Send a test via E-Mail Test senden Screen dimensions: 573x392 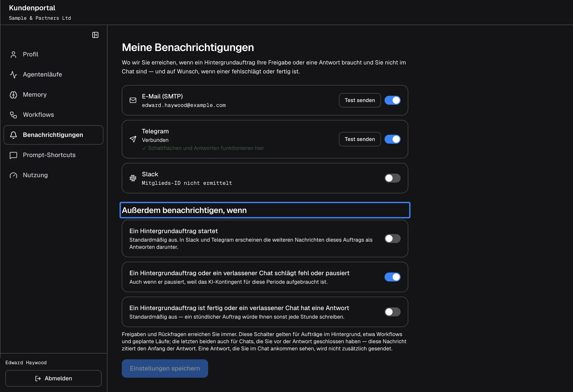(x=360, y=100)
